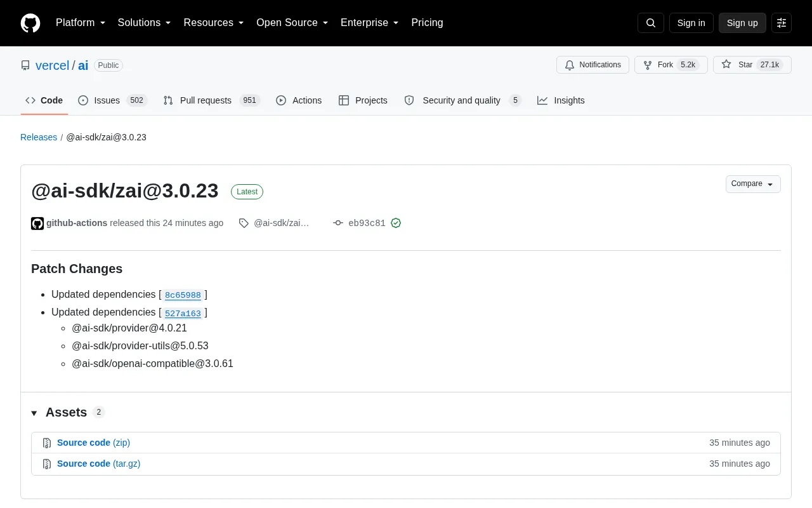812x508 pixels.
Task: Open the Enterprise dropdown menu
Action: (x=370, y=23)
